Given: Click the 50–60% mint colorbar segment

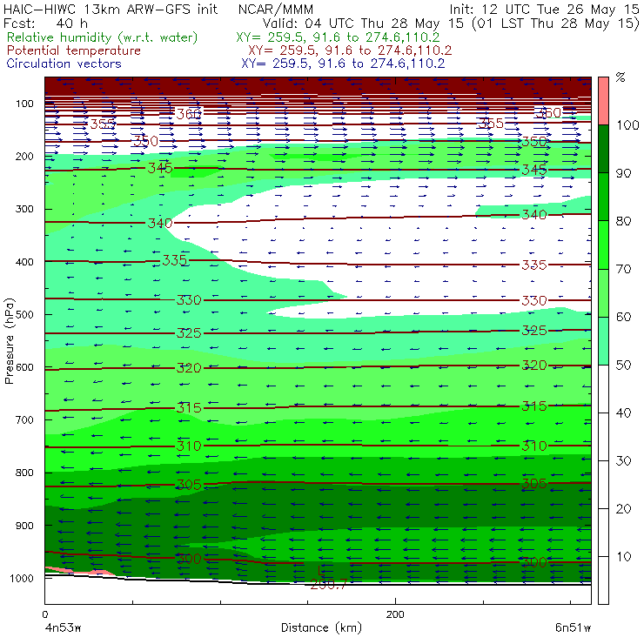Looking at the screenshot, I should pyautogui.click(x=603, y=341).
